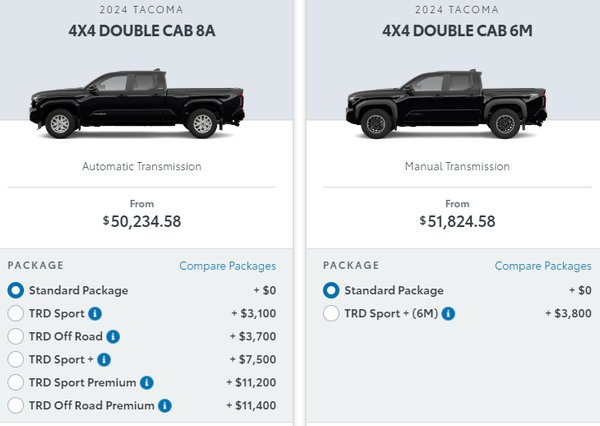Viewport: 600px width, 426px height.
Task: Select TRD Sport package radio button
Action: [x=16, y=313]
